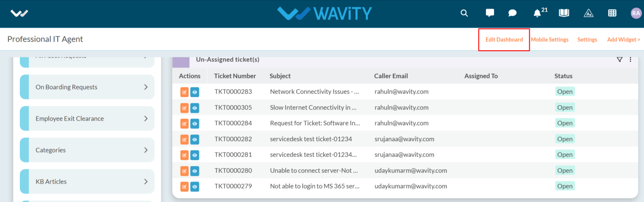
Task: Click the Wavity checkmark logo at top left
Action: pos(19,13)
